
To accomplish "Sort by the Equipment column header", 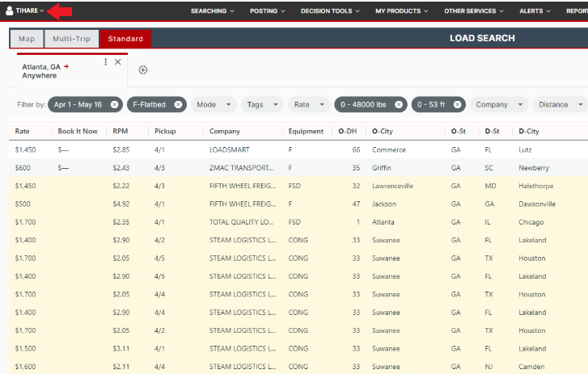I will tap(306, 132).
